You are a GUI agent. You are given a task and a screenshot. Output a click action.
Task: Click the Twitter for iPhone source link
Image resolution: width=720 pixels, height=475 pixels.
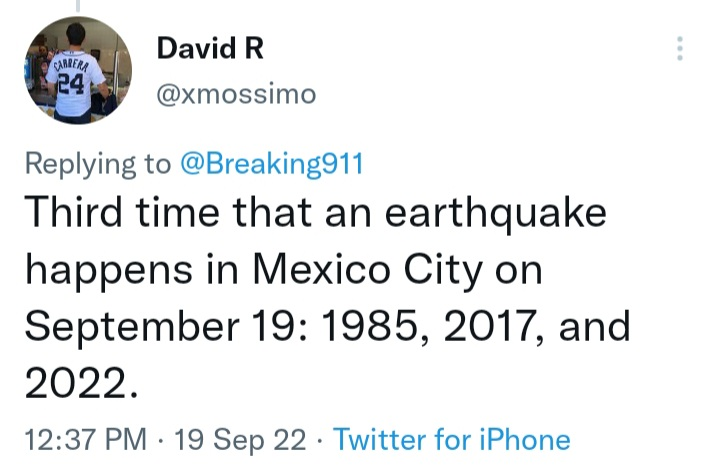click(x=451, y=439)
